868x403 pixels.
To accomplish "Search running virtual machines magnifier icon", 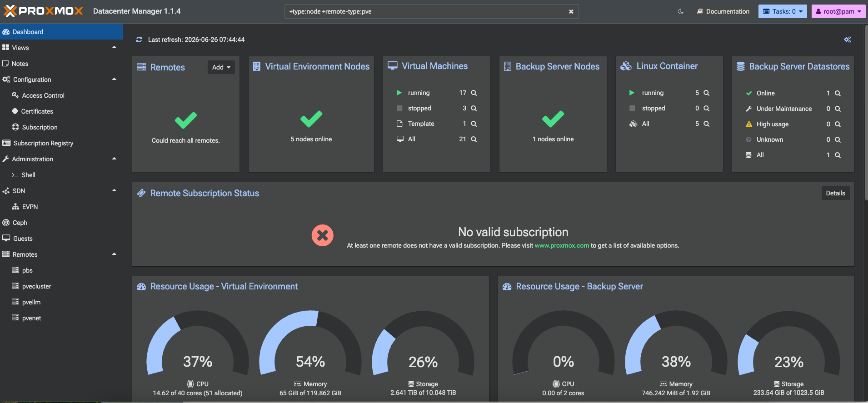I will [x=474, y=93].
